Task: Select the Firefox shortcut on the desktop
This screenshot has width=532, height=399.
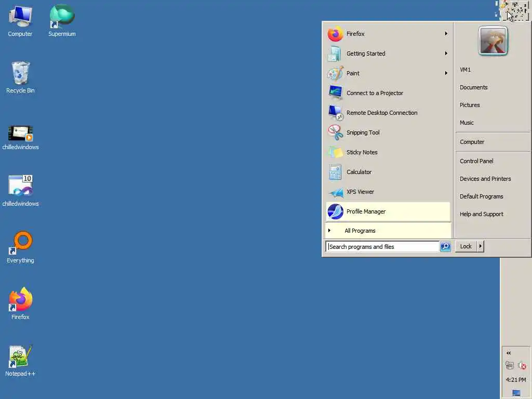Action: [20, 303]
